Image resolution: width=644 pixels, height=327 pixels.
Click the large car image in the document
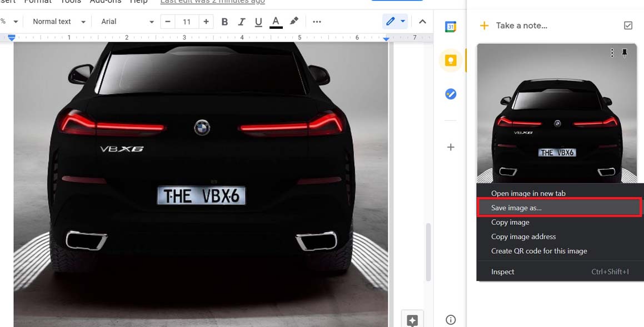(x=201, y=184)
